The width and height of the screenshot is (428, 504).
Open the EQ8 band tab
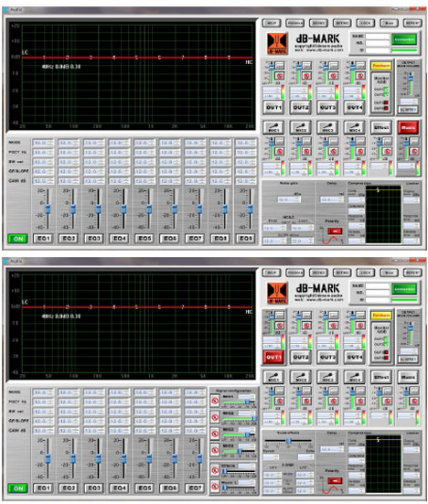(220, 239)
